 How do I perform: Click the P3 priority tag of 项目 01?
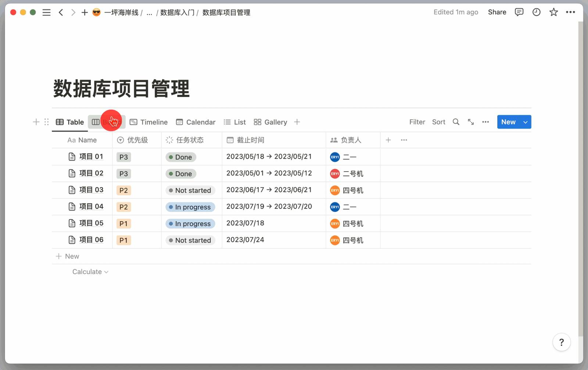pos(123,157)
